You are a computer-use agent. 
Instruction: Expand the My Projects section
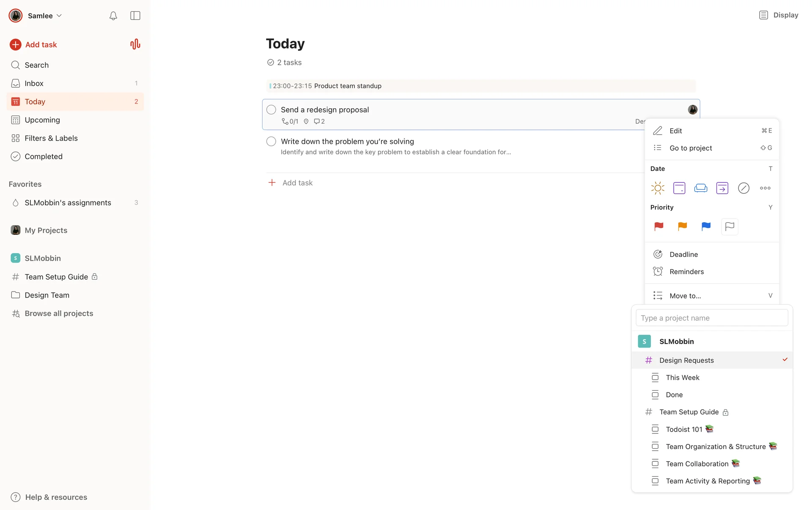tap(46, 230)
